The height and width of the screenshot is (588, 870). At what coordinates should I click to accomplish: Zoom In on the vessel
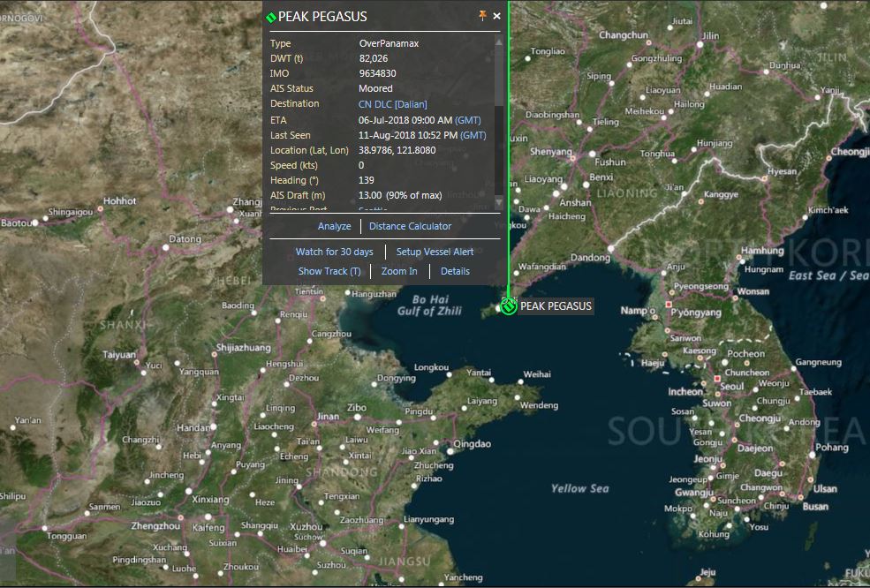[x=399, y=272]
